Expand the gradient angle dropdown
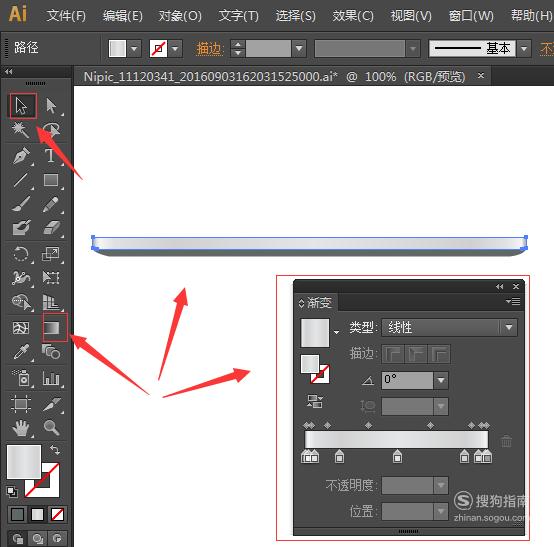 (441, 381)
